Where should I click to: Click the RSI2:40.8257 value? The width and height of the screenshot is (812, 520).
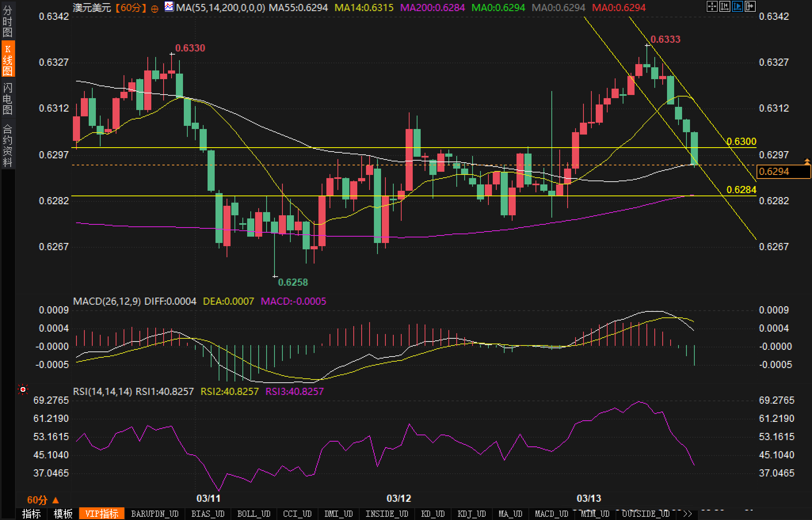click(230, 391)
